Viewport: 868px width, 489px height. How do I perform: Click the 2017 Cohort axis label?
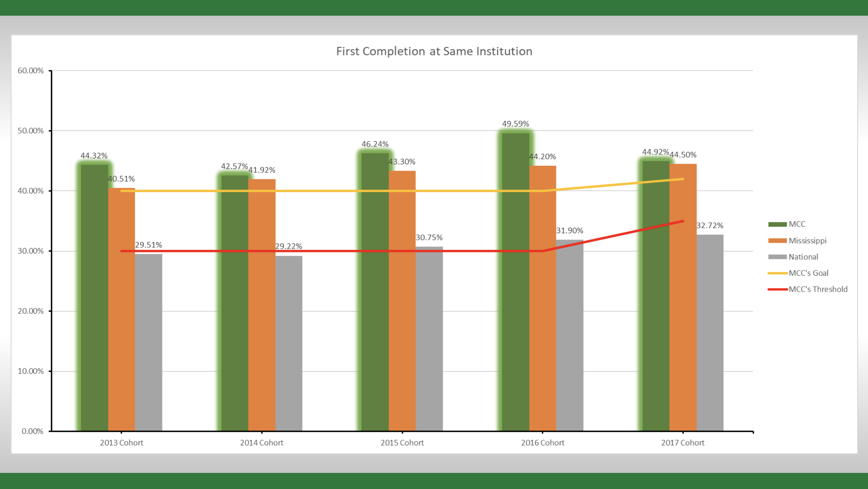click(683, 443)
